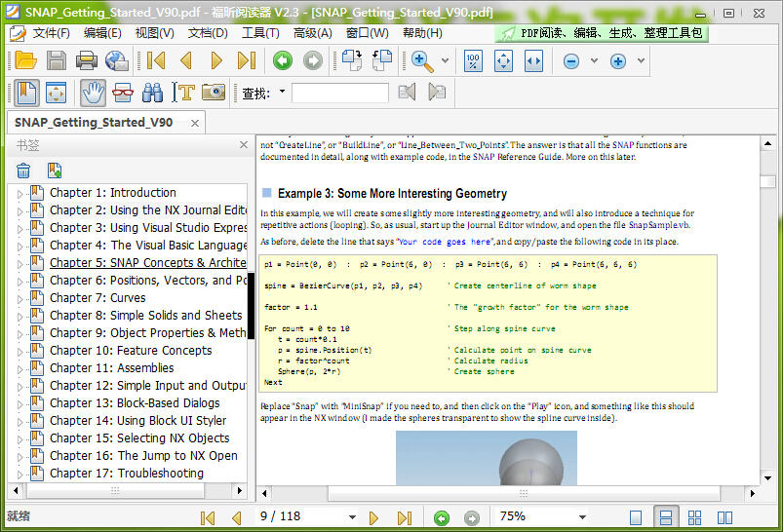Click the Open file folder icon
Image resolution: width=783 pixels, height=532 pixels.
pos(25,61)
